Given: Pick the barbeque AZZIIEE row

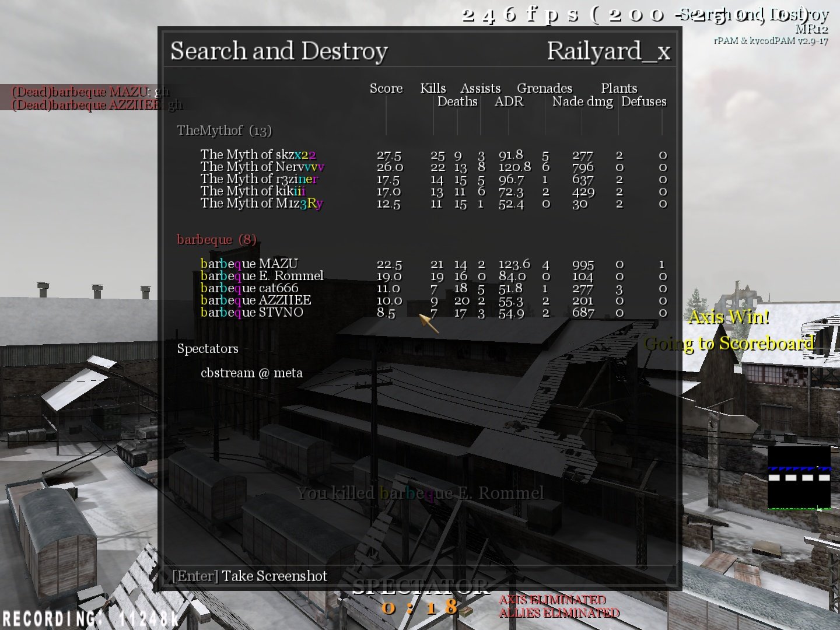Looking at the screenshot, I should point(256,300).
